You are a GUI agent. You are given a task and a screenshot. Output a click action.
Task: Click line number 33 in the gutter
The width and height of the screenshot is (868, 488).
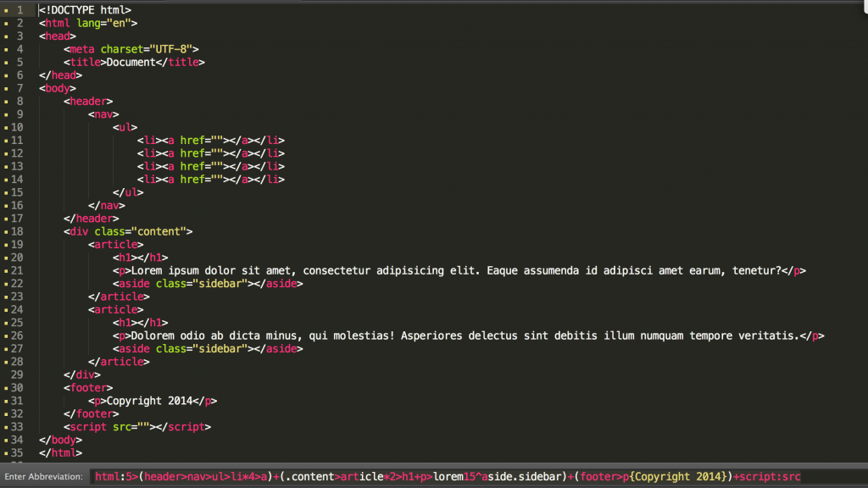(x=17, y=427)
